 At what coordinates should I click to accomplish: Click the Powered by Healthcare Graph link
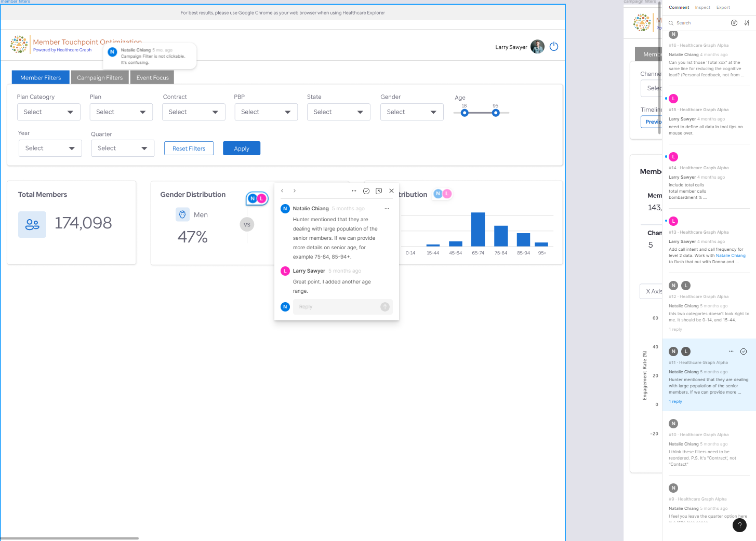[x=62, y=50]
